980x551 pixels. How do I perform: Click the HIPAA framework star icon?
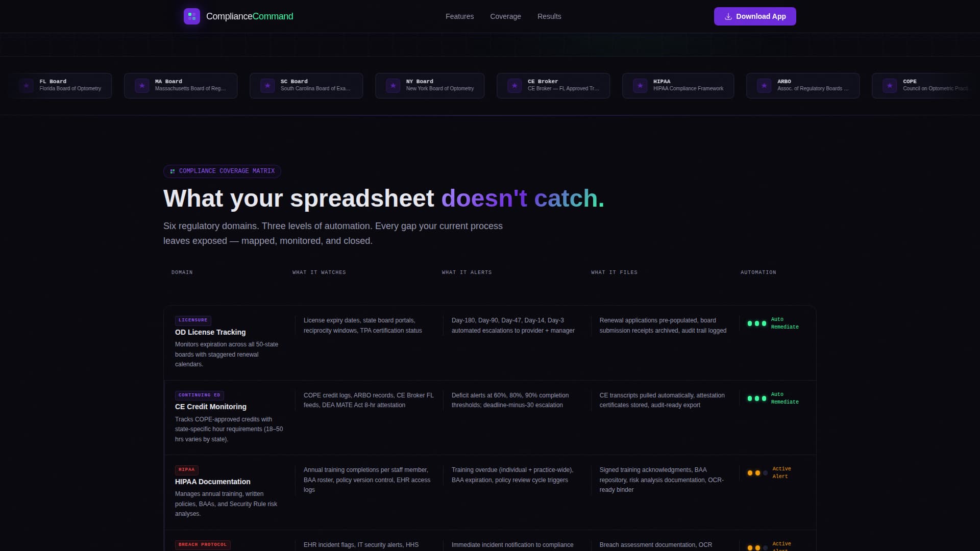(640, 86)
